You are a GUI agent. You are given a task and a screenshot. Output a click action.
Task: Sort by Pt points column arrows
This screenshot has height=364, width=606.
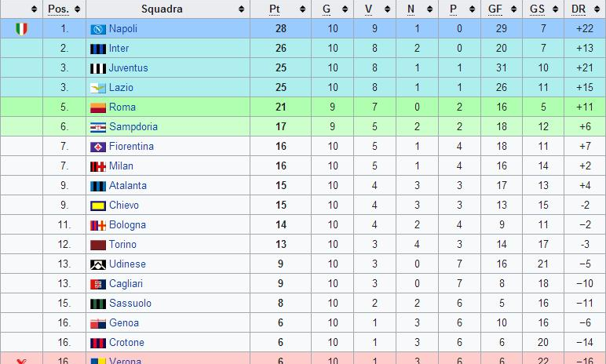(303, 9)
